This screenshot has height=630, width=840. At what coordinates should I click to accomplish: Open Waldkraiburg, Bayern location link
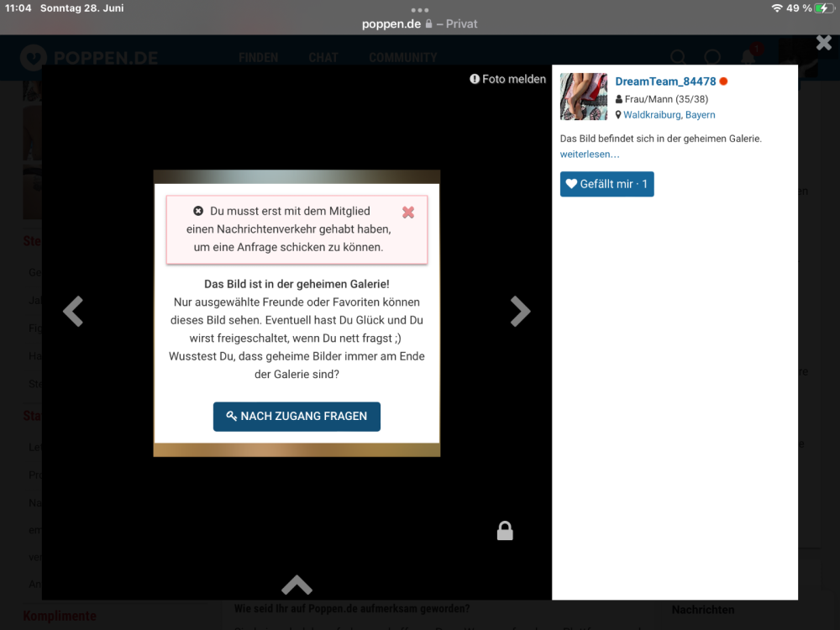[x=669, y=114]
